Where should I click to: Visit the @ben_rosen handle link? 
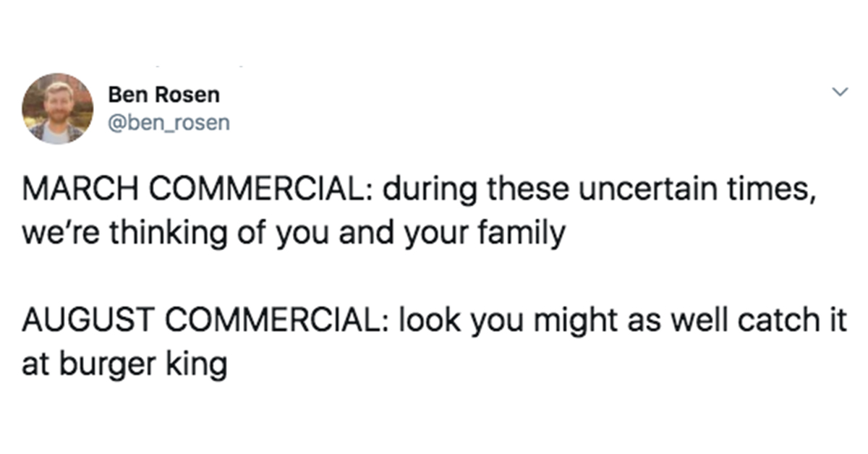(x=169, y=124)
